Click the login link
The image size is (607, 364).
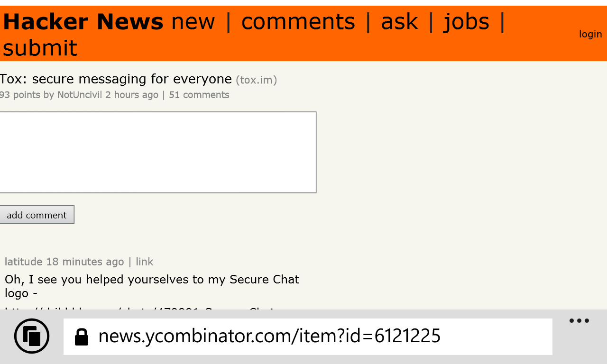(x=590, y=34)
